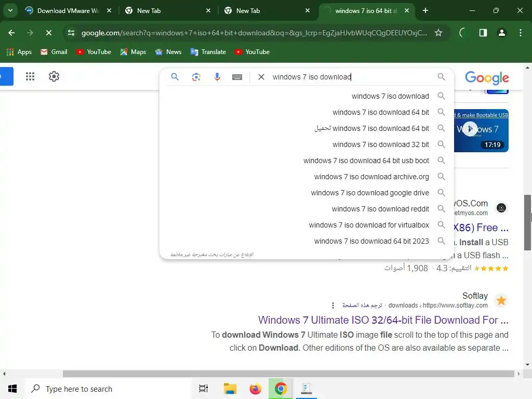This screenshot has width=532, height=399.
Task: Open the Chrome side panel
Action: pyautogui.click(x=483, y=33)
